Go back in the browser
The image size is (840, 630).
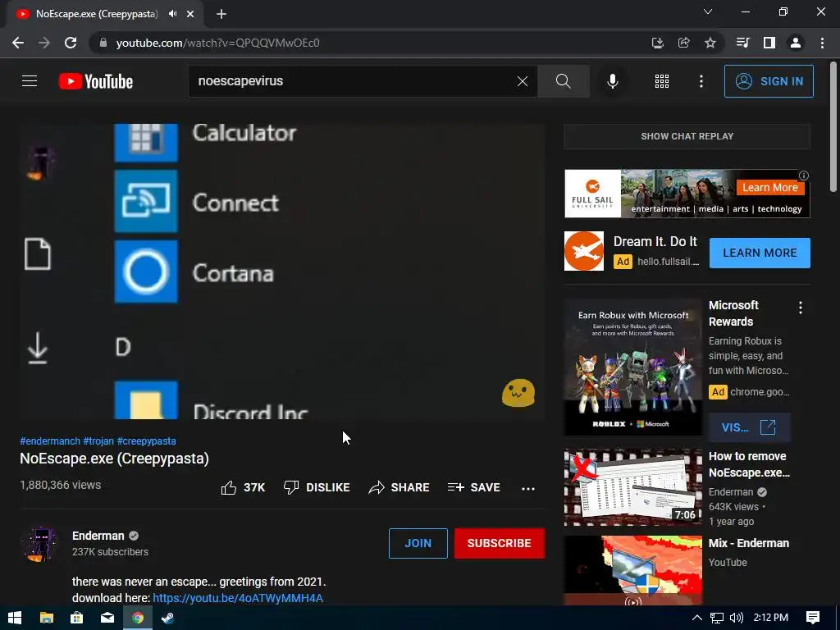pyautogui.click(x=18, y=43)
